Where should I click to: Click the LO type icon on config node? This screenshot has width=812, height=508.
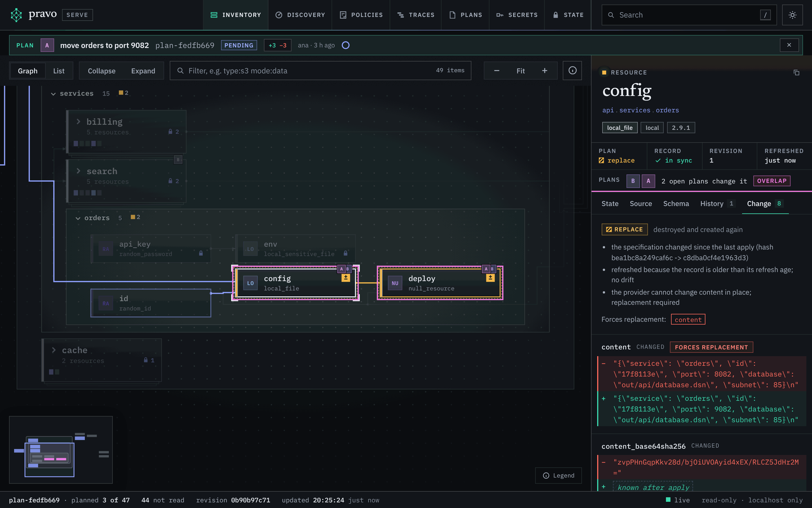pos(250,283)
